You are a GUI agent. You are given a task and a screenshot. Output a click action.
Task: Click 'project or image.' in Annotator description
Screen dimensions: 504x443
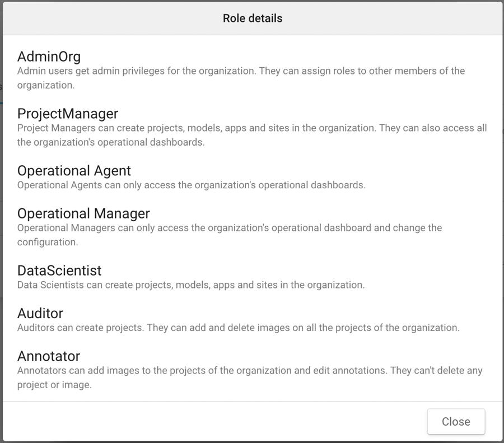pyautogui.click(x=54, y=385)
